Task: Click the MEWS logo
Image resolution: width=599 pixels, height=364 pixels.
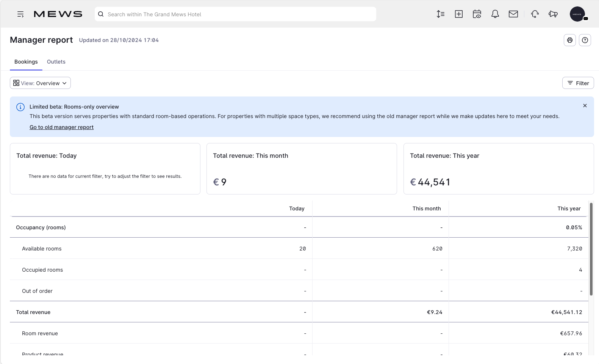Action: 58,14
